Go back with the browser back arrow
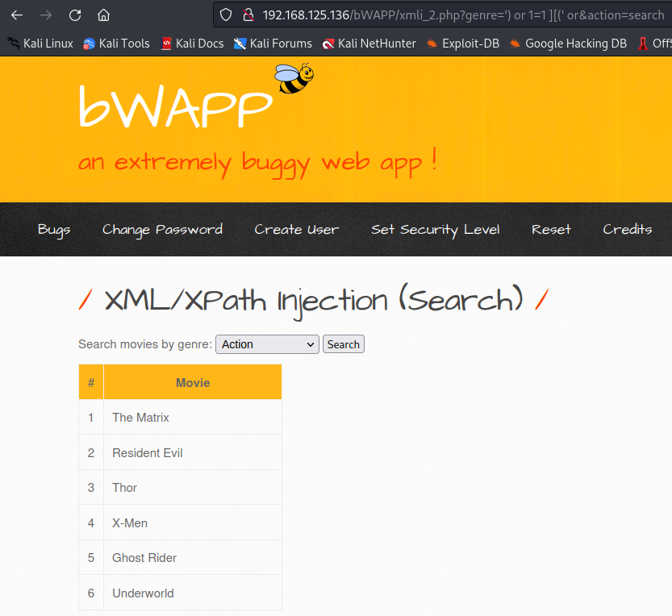Viewport: 672px width, 616px height. (x=17, y=15)
